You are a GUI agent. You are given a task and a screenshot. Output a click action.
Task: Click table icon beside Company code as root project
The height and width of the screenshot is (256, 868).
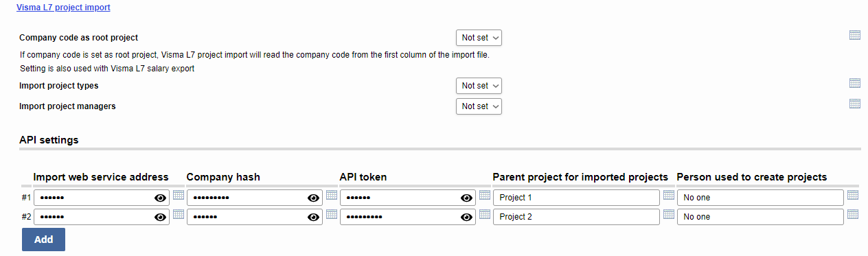tap(855, 35)
